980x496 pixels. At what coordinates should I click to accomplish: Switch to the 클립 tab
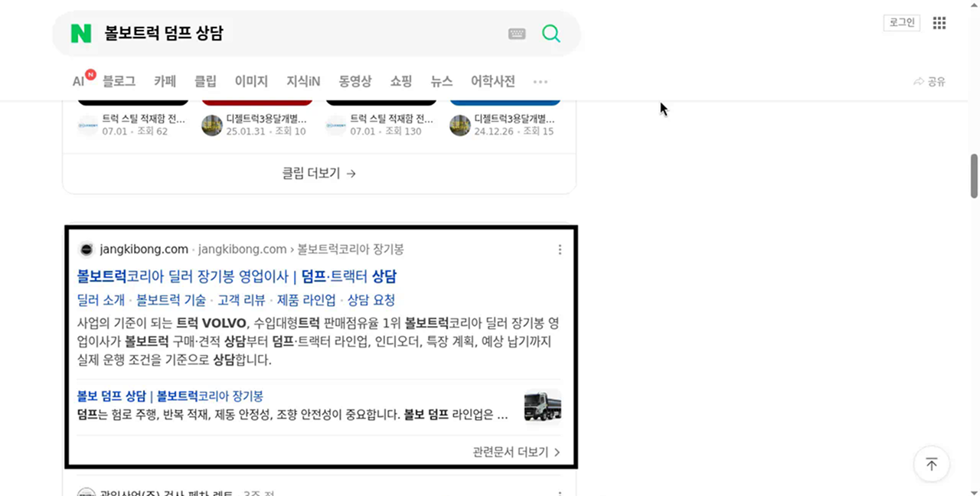click(205, 81)
